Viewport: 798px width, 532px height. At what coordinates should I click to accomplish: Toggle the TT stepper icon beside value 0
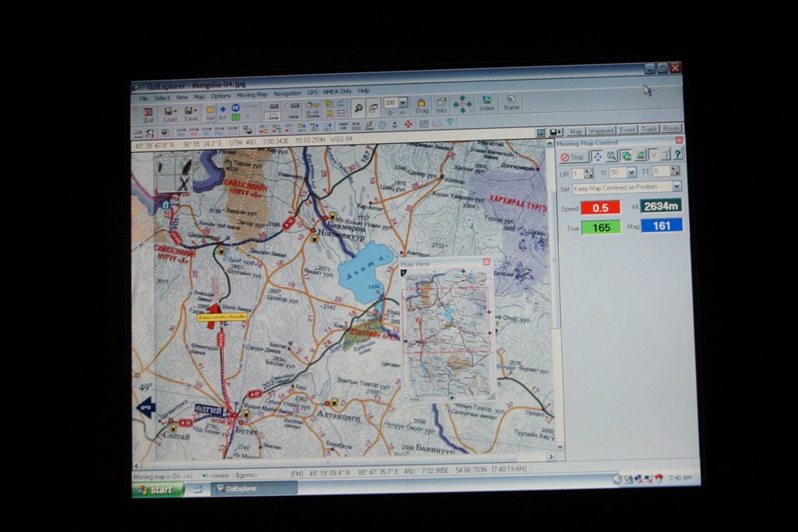[675, 171]
